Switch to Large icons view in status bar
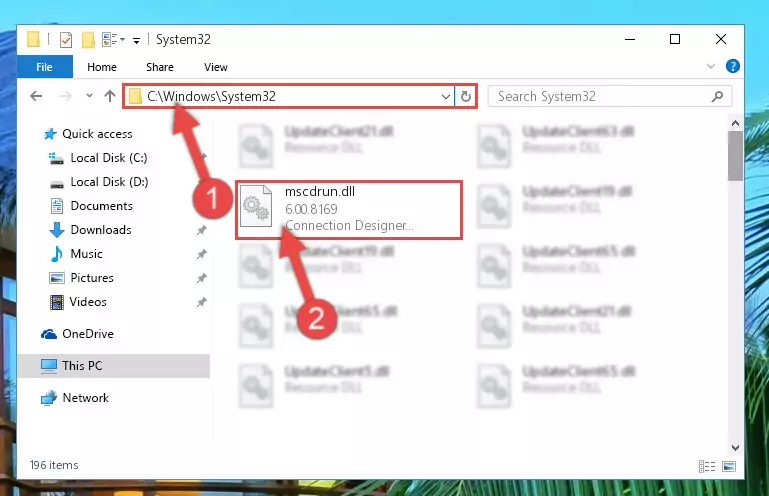Image resolution: width=769 pixels, height=496 pixels. 729,466
